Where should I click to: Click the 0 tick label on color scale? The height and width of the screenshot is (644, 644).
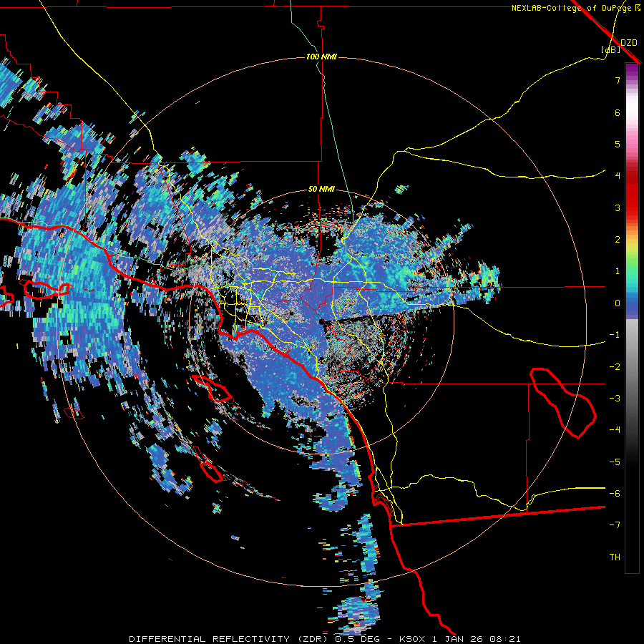tap(618, 303)
